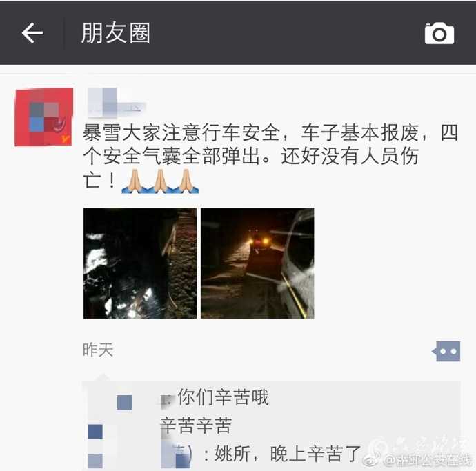Image resolution: width=476 pixels, height=471 pixels.
Task: Click the praying hands emoji row
Action: click(x=160, y=181)
